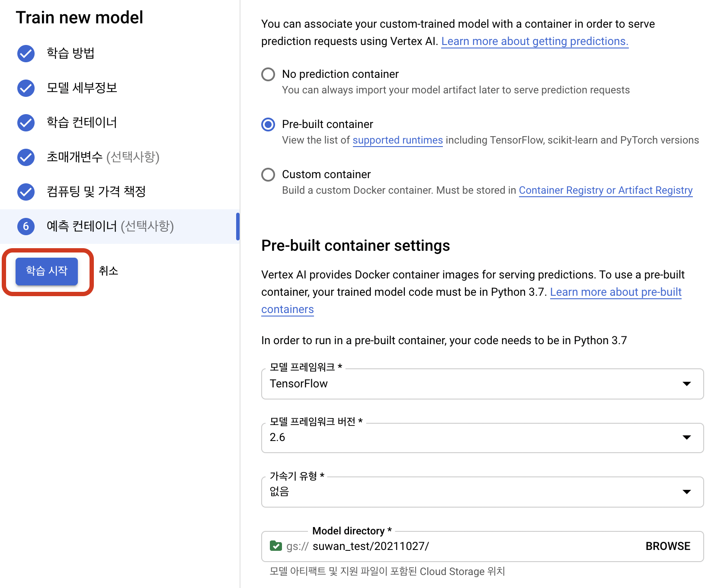Select No prediction container radio option
Screen dimensions: 724x588
click(x=268, y=74)
